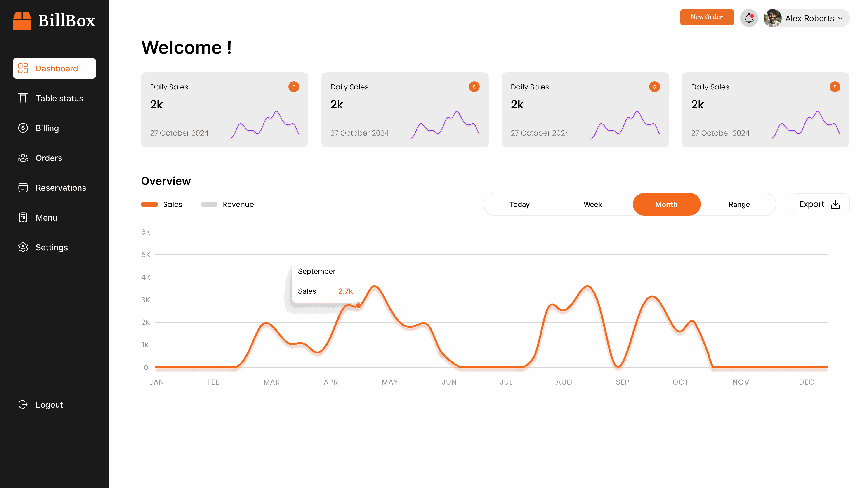Viewport: 868px width, 488px height.
Task: Click Alex Roberts' profile avatar
Action: (x=772, y=18)
